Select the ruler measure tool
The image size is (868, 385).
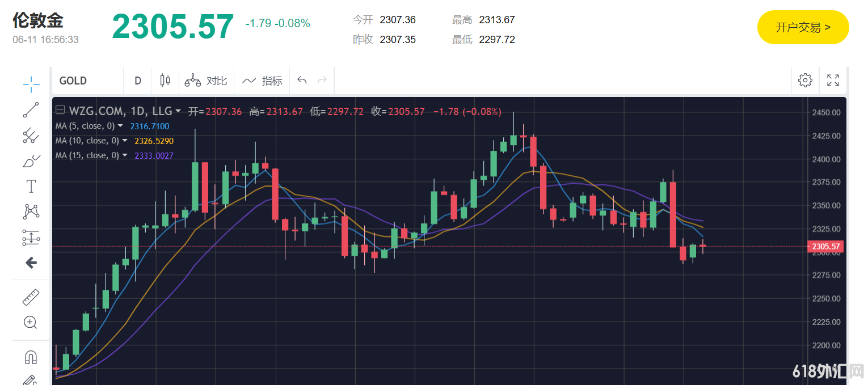click(x=31, y=297)
